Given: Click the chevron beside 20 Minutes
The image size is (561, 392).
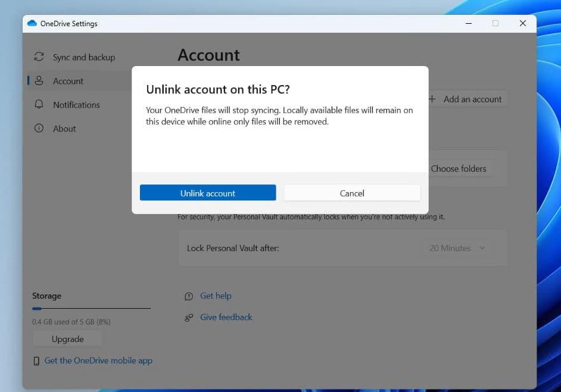Looking at the screenshot, I should 482,248.
